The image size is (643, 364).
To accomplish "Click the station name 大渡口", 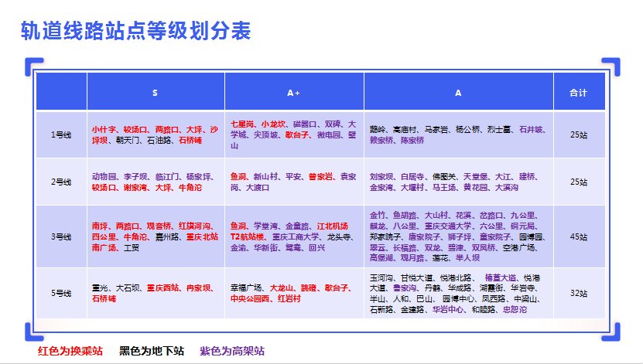I will pyautogui.click(x=258, y=188).
